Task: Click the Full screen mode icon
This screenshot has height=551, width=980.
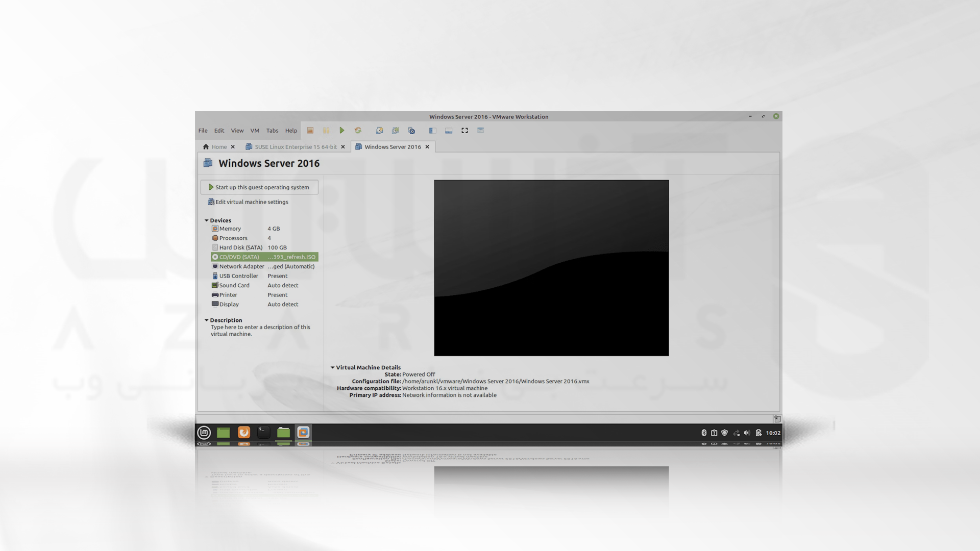Action: point(464,130)
